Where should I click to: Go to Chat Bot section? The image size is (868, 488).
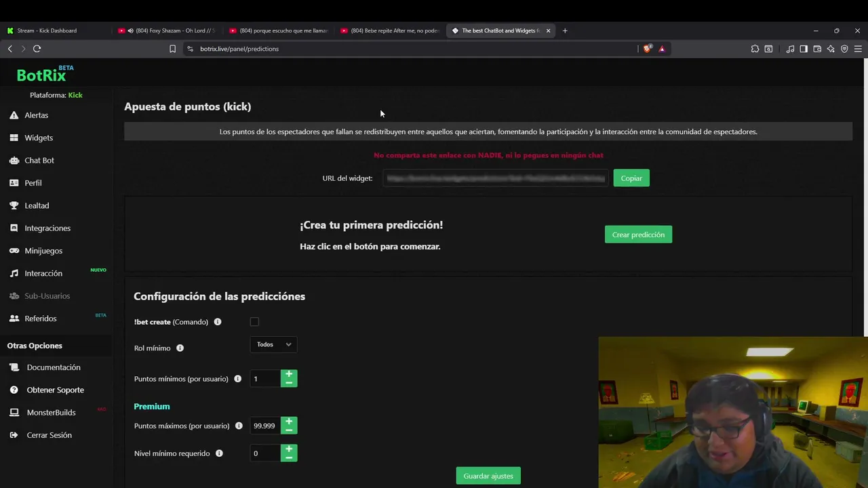[x=39, y=161]
